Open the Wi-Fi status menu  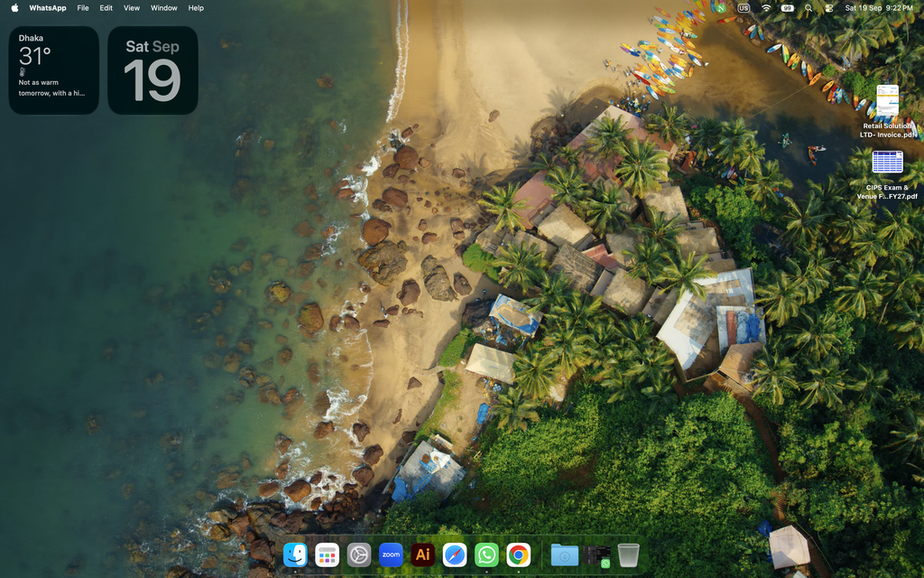pyautogui.click(x=766, y=8)
